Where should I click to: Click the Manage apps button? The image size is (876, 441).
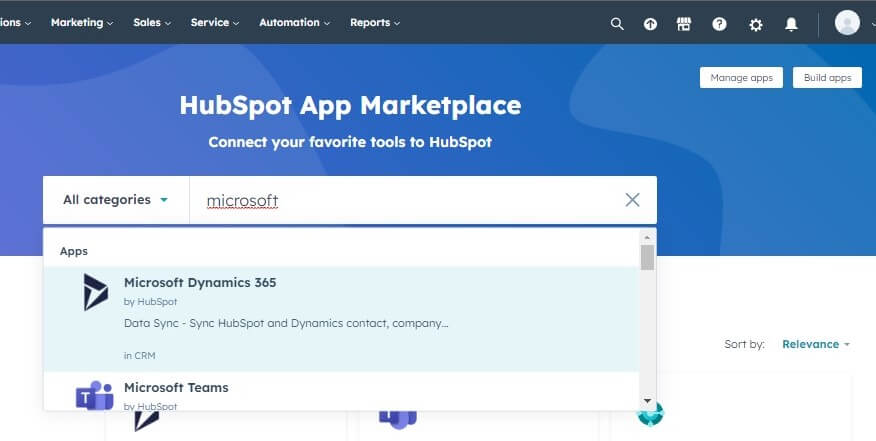[741, 78]
